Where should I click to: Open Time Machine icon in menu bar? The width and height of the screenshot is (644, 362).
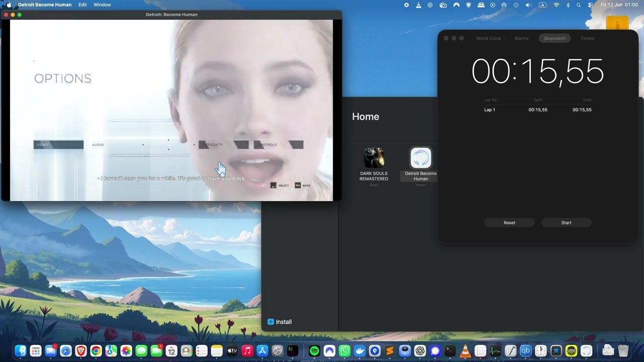[516, 5]
